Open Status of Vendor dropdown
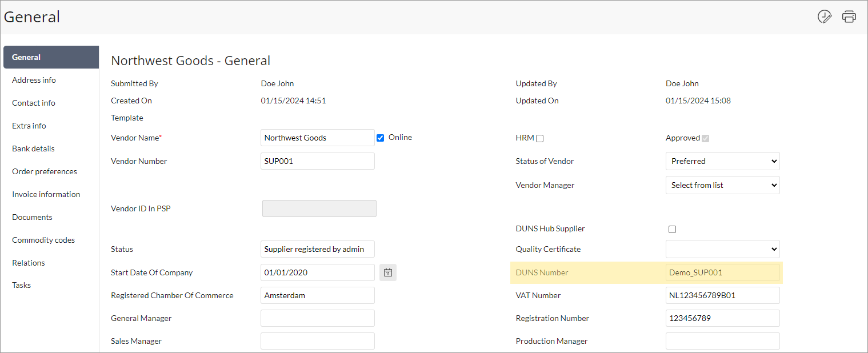 723,161
